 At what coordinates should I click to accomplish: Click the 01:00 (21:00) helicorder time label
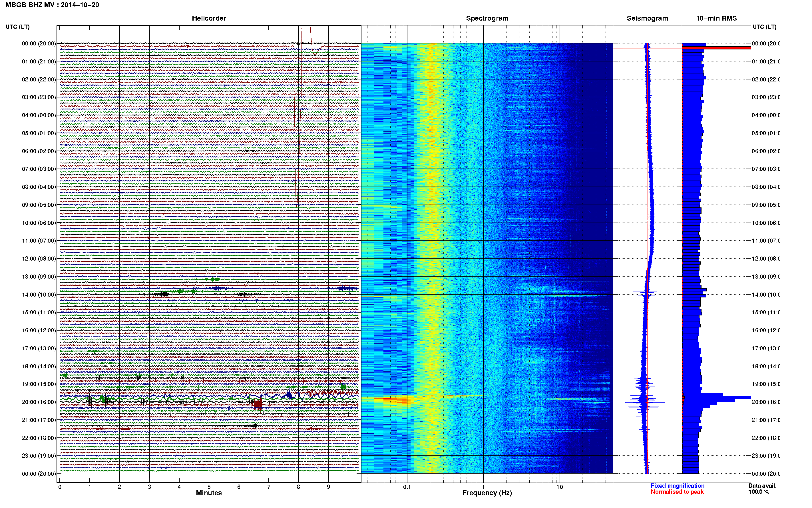coord(39,61)
